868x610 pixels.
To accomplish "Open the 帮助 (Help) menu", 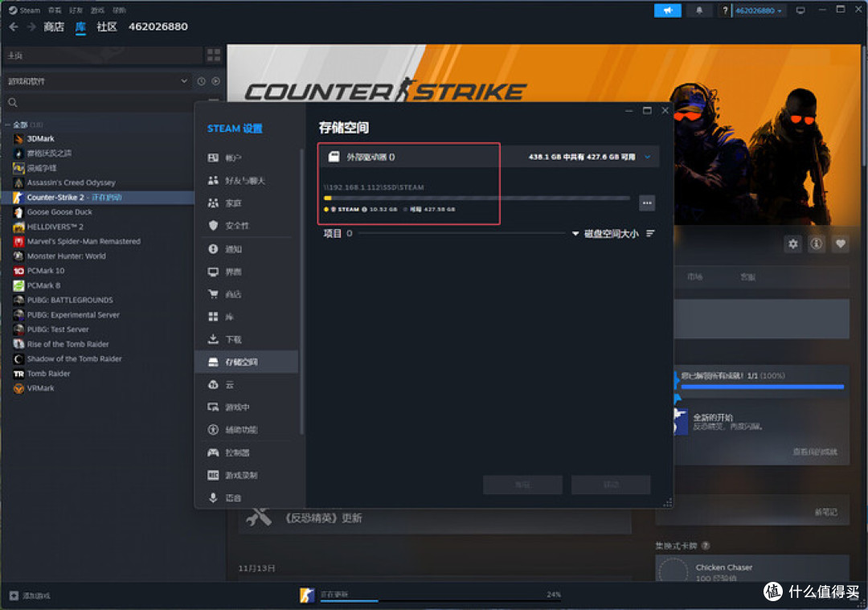I will (x=119, y=10).
